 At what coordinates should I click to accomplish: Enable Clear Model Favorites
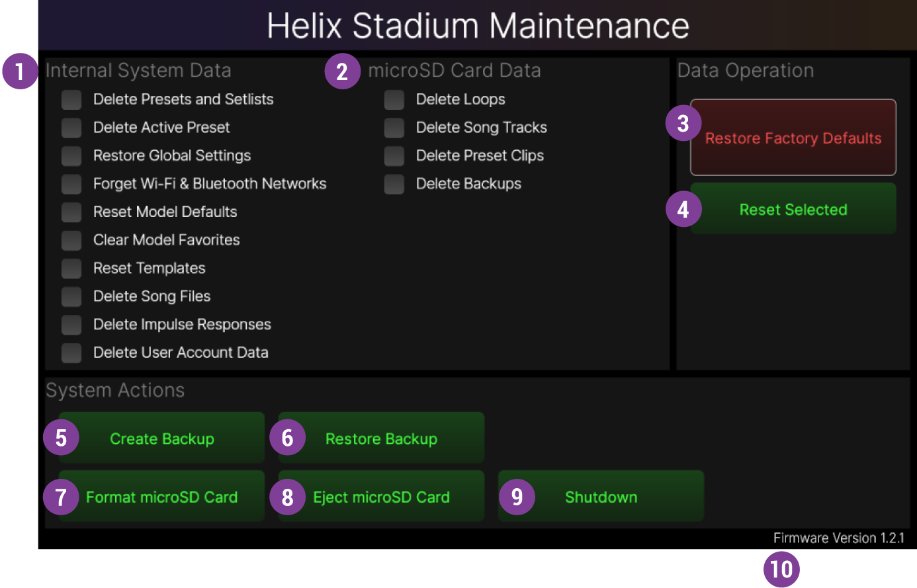(x=71, y=240)
